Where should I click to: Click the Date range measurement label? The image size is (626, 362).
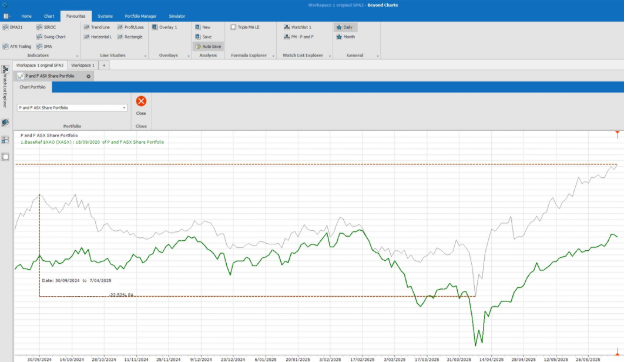point(77,281)
